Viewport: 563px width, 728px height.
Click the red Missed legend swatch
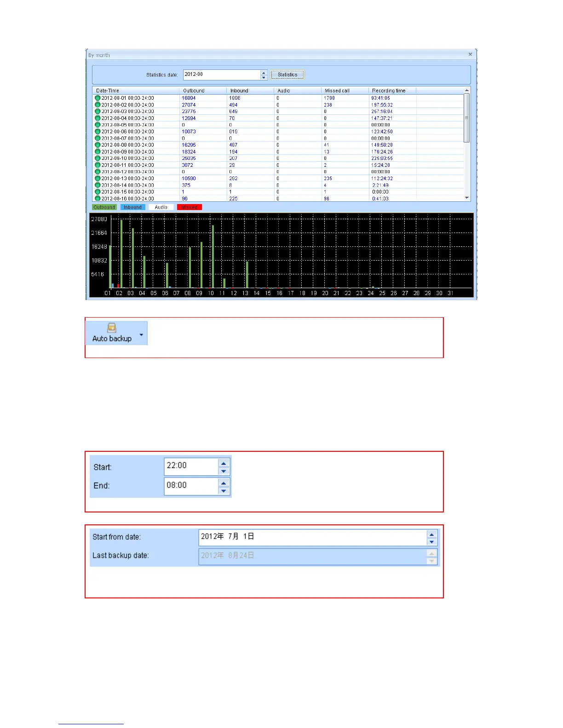click(189, 207)
